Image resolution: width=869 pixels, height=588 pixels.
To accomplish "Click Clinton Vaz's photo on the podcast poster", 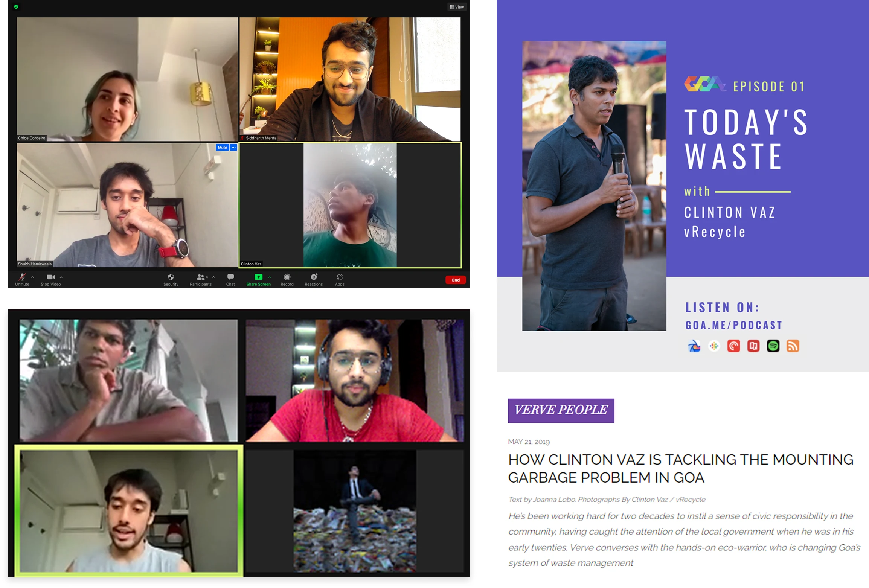I will coord(594,186).
